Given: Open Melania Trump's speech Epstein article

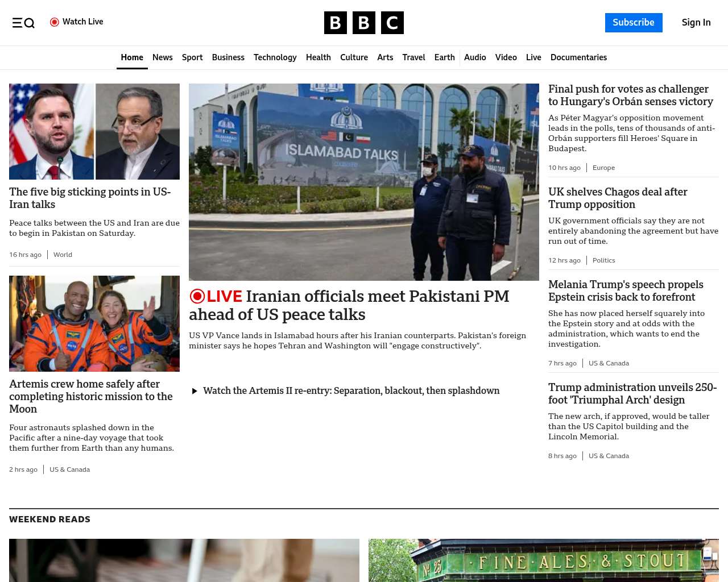Looking at the screenshot, I should coord(626,290).
